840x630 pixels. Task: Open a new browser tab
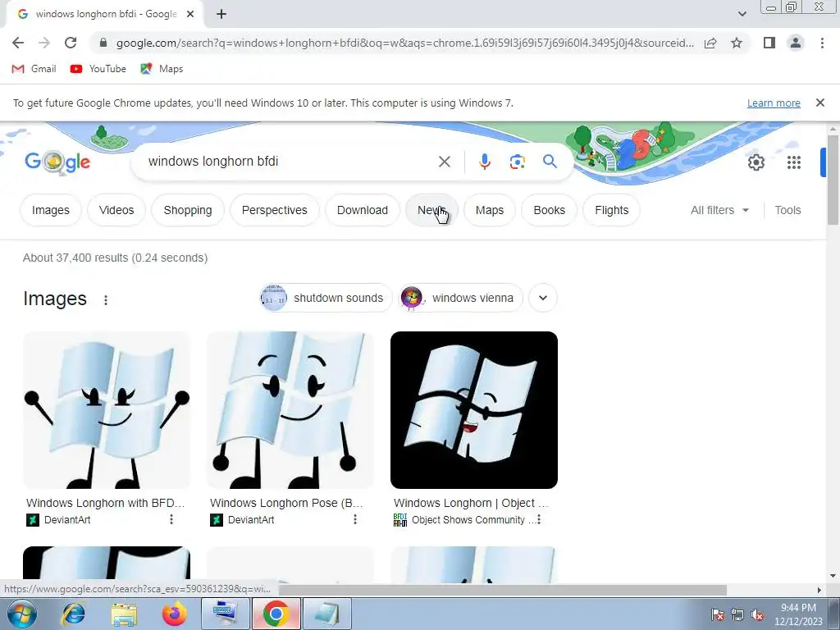tap(221, 15)
